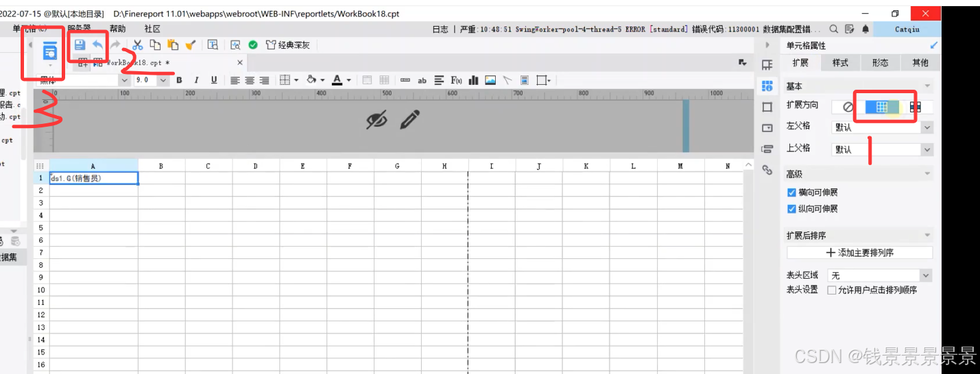
Task: Select vertical expansion direction option
Action: tap(882, 107)
